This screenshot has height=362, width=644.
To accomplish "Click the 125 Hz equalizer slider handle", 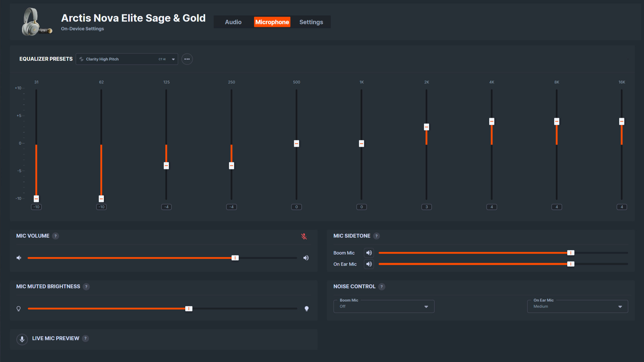I will point(166,166).
